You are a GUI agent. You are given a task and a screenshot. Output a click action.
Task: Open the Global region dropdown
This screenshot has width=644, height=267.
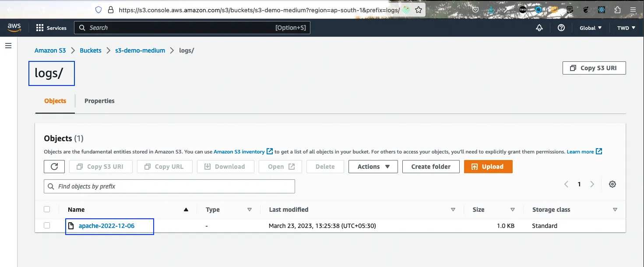591,28
